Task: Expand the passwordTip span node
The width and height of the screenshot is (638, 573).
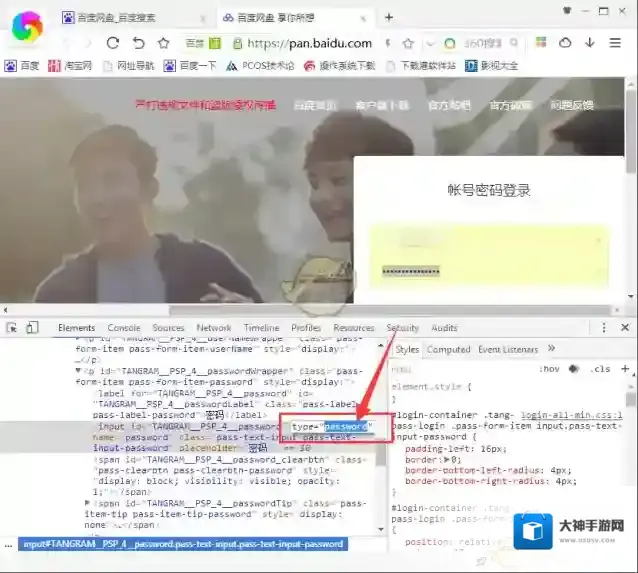Action: pos(86,502)
